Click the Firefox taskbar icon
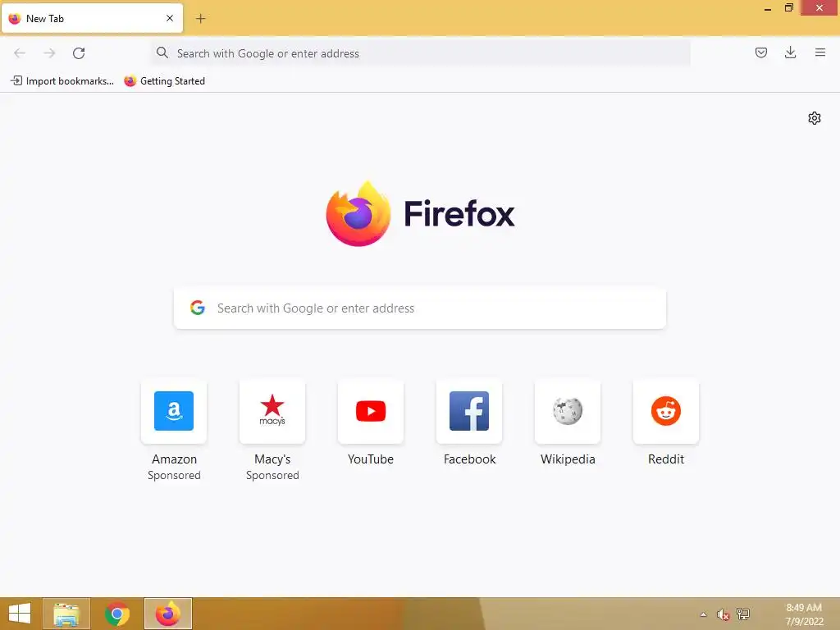This screenshot has width=840, height=630. coord(167,614)
